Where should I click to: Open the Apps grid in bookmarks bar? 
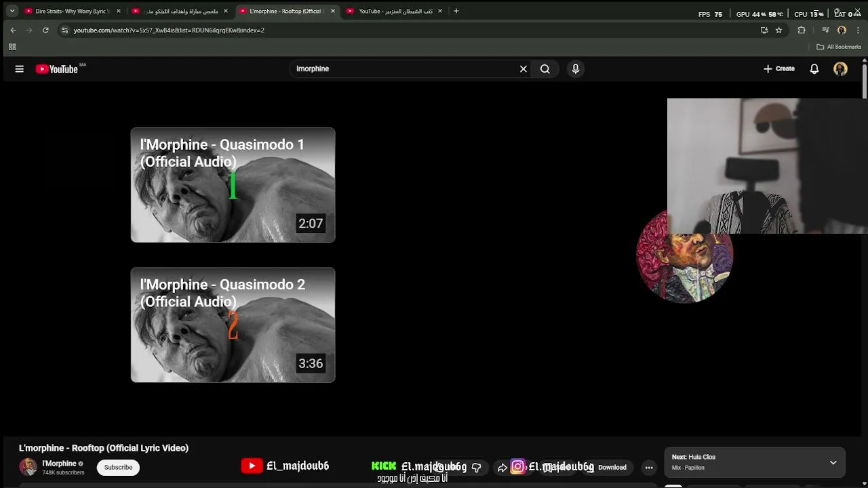(x=12, y=47)
